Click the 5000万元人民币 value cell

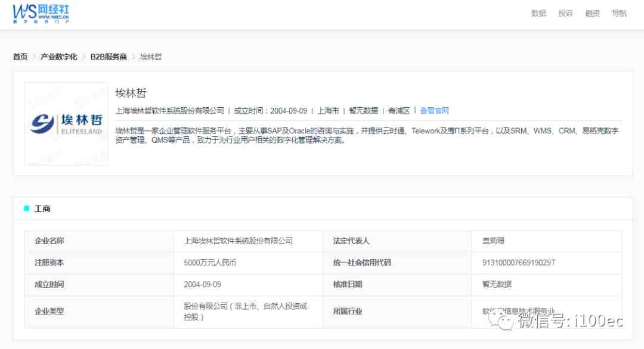(x=248, y=263)
